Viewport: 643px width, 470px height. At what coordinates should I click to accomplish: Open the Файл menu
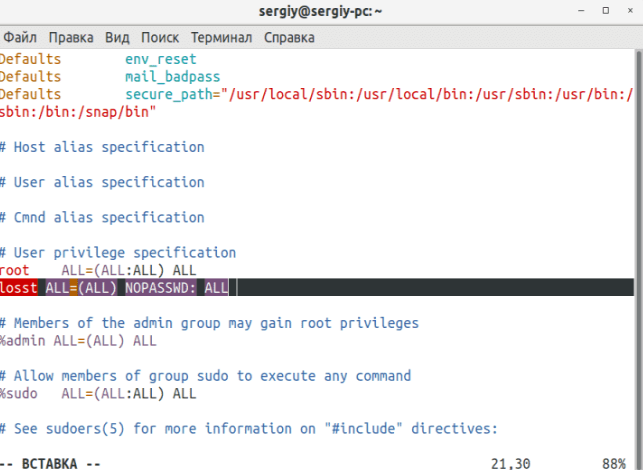pos(20,37)
